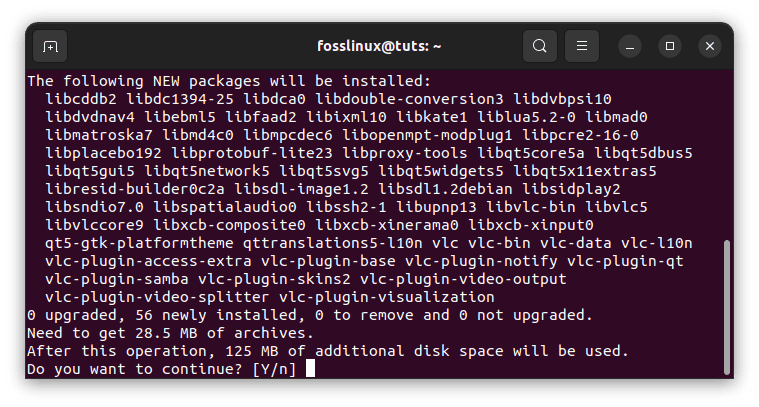Viewport: 759px width, 407px height.
Task: Click the libdouble-conversion3 package name
Action: (x=409, y=99)
